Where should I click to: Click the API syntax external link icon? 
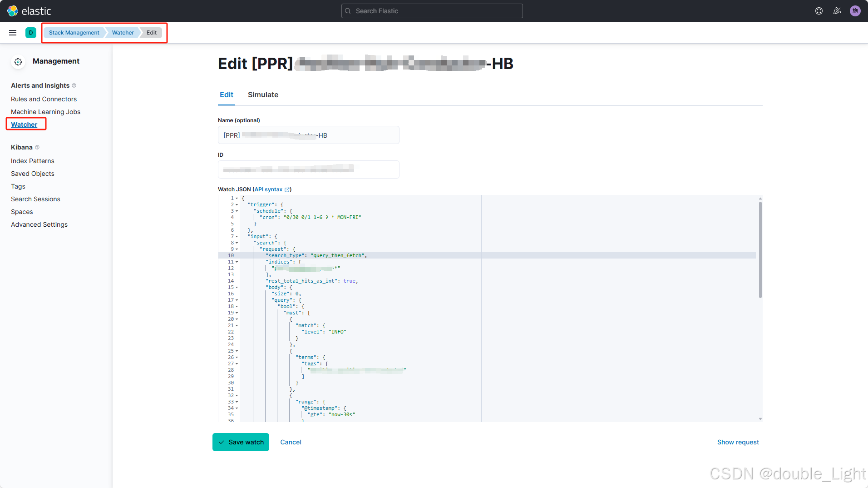click(x=287, y=189)
